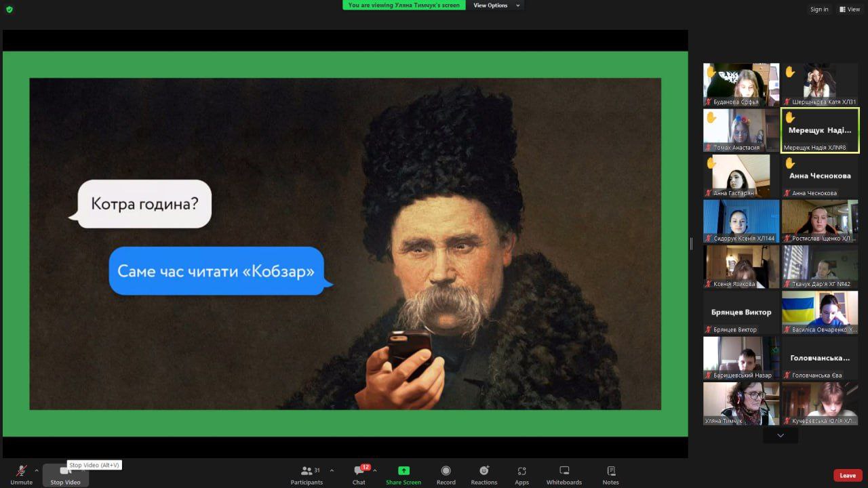Open Reactions menu
The height and width of the screenshot is (488, 868).
(x=484, y=474)
